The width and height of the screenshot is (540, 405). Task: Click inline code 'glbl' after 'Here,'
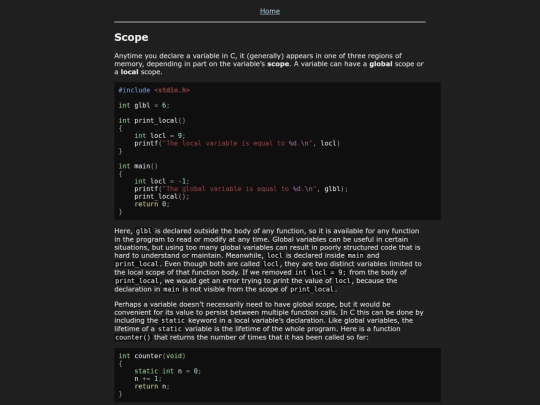(144, 231)
